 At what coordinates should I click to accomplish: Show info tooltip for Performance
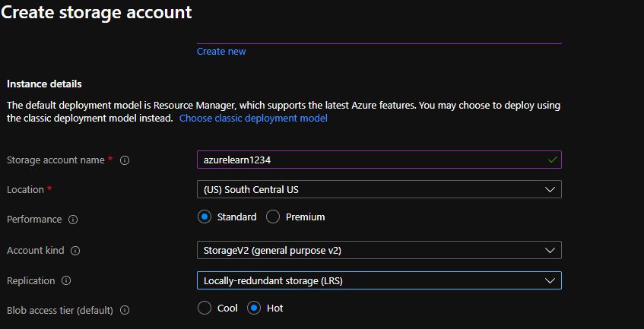coord(73,220)
